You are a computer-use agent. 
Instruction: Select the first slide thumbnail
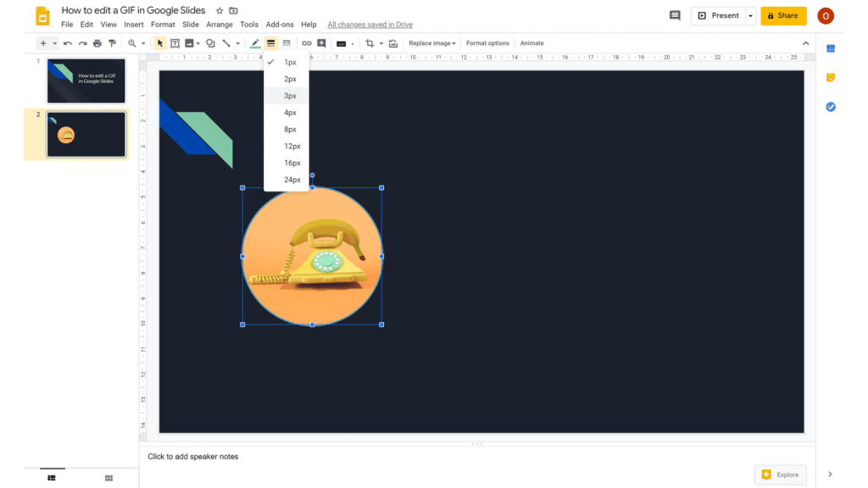(86, 80)
